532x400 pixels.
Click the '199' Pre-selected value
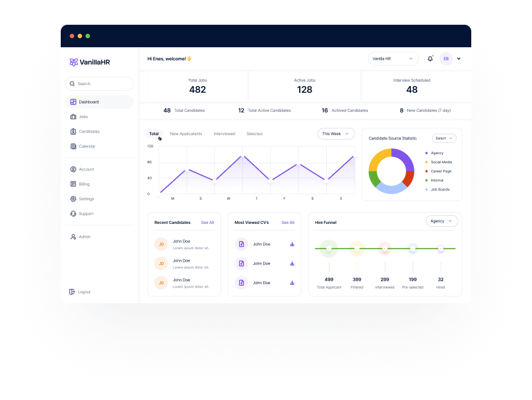coord(413,280)
